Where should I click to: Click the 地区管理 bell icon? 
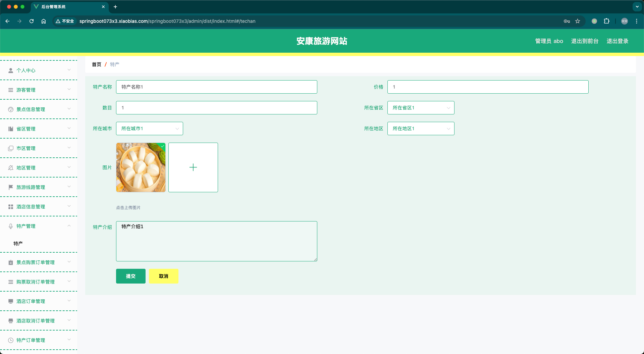11,168
